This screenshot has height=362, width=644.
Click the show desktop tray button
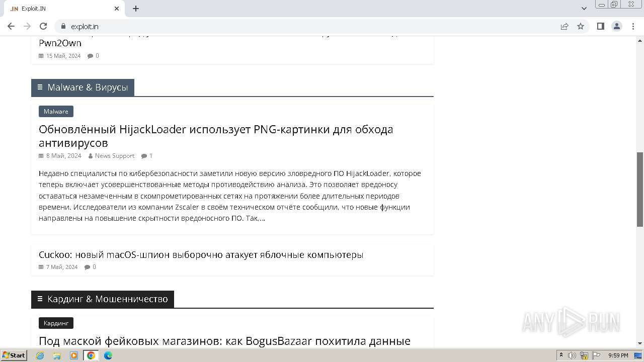[638, 355]
